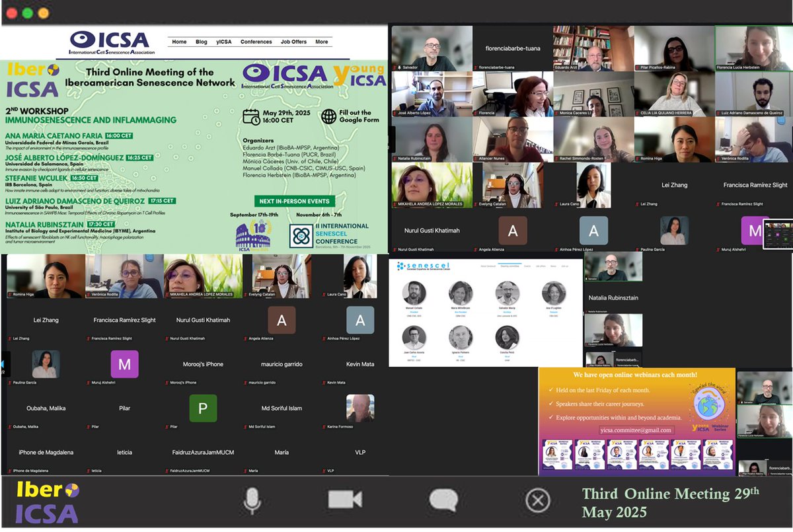The width and height of the screenshot is (793, 532).
Task: Click the blue previous-page arrow on the lower gallery
Action: [x=4, y=363]
